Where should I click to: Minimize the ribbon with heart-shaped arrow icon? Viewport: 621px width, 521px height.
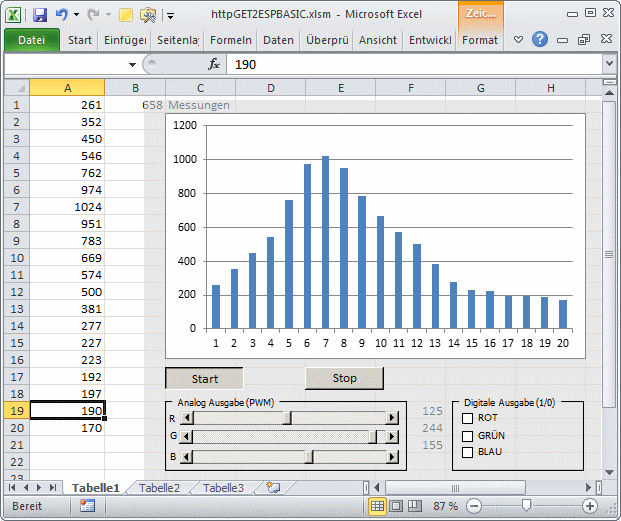(518, 40)
